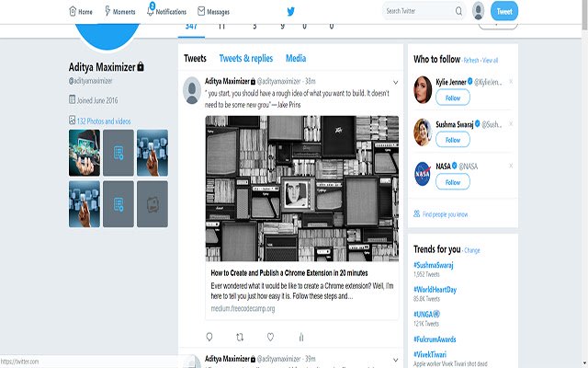Click the Aditya Maximizer profile name

pos(102,67)
